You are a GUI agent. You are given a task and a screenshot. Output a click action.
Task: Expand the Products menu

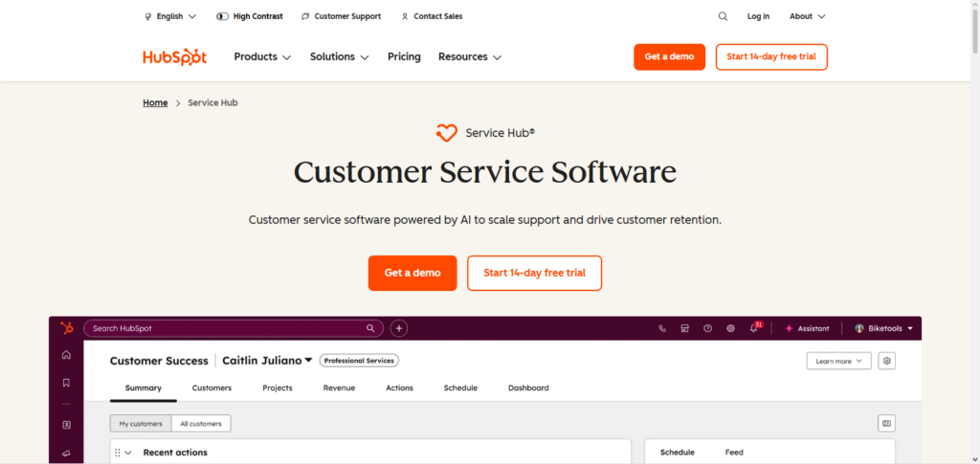coord(262,56)
